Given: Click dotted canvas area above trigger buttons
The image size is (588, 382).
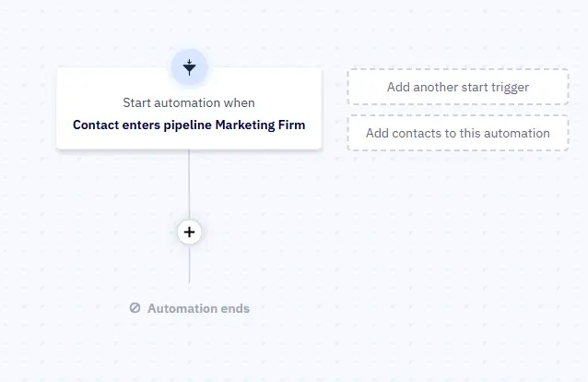Looking at the screenshot, I should (x=458, y=37).
